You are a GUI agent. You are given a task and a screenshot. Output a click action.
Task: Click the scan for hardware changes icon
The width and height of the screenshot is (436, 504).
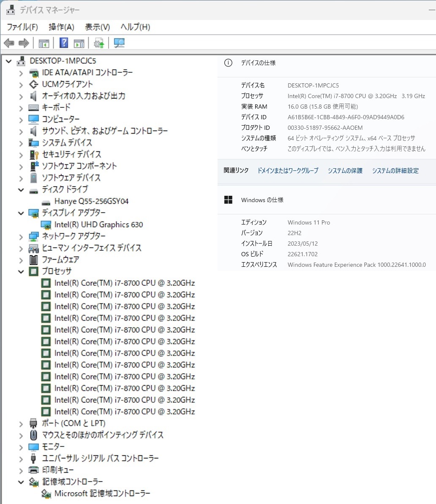tap(119, 43)
